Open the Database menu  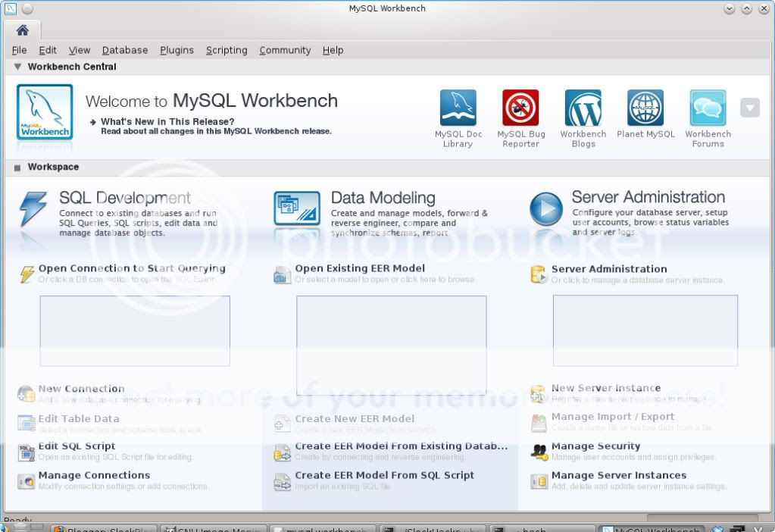125,50
